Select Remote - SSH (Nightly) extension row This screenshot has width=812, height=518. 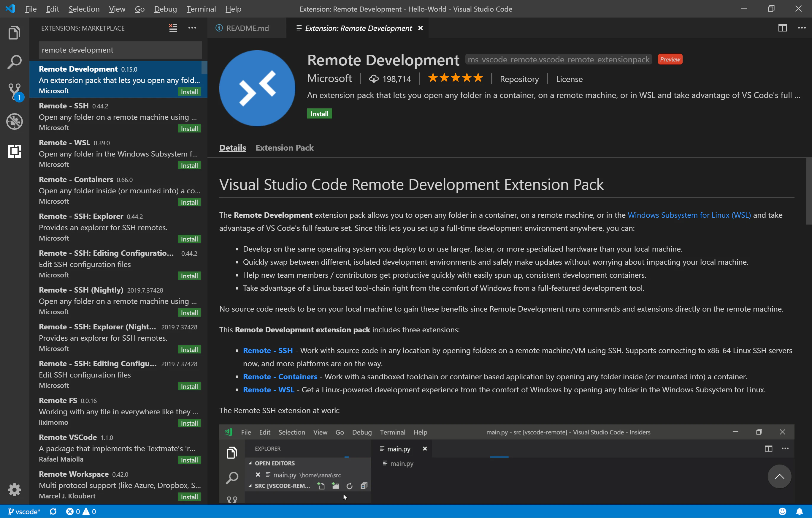(x=118, y=300)
